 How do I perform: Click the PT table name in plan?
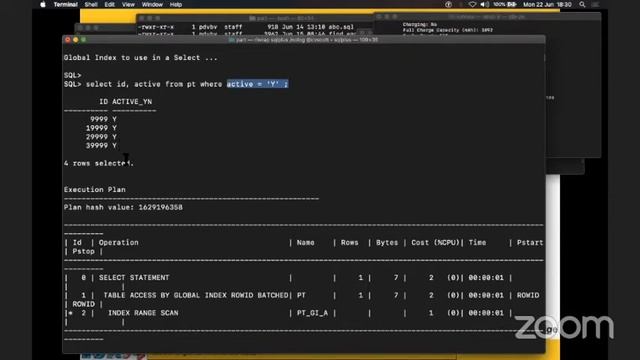point(301,296)
